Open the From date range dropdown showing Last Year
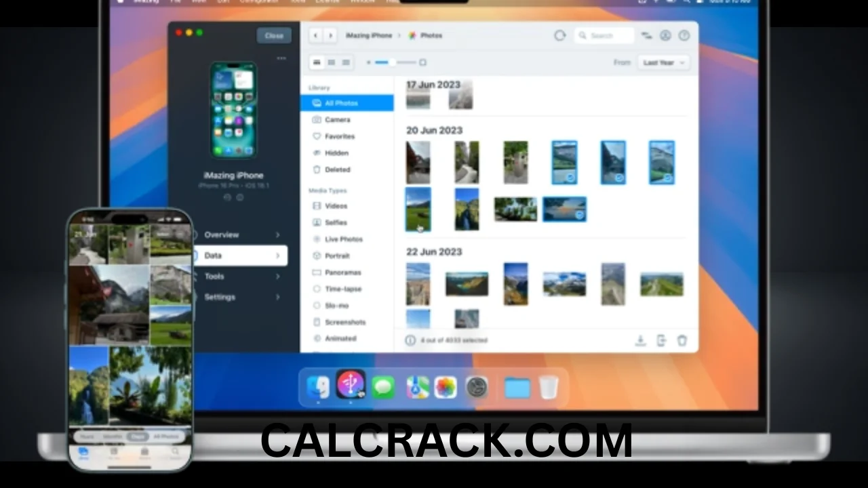The height and width of the screenshot is (488, 868). pos(663,62)
